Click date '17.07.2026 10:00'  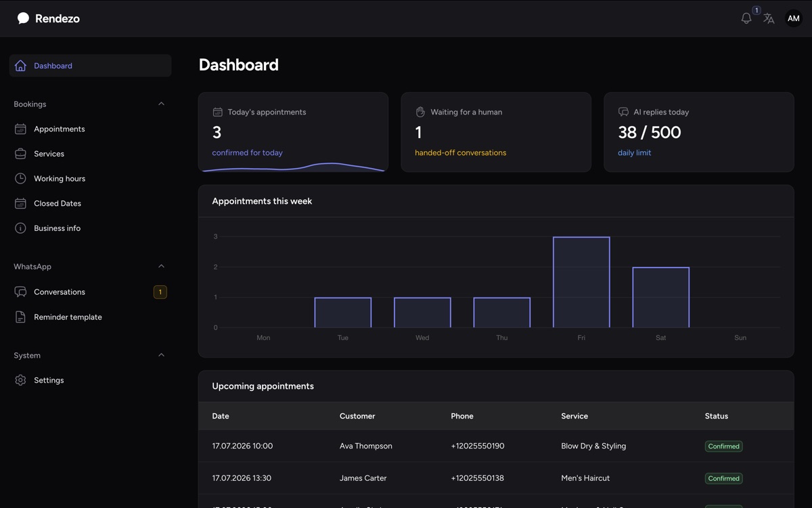tap(242, 446)
